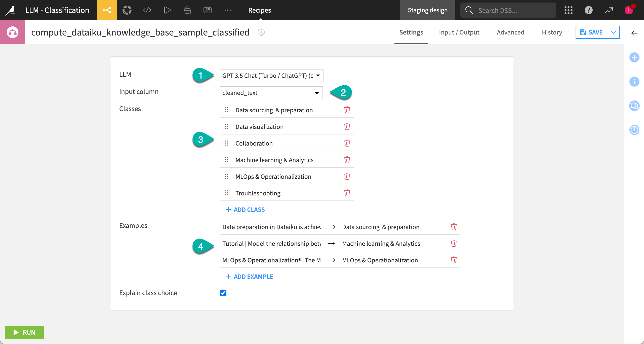Image resolution: width=644 pixels, height=344 pixels.
Task: Open the activity trend arrow icon
Action: [609, 10]
